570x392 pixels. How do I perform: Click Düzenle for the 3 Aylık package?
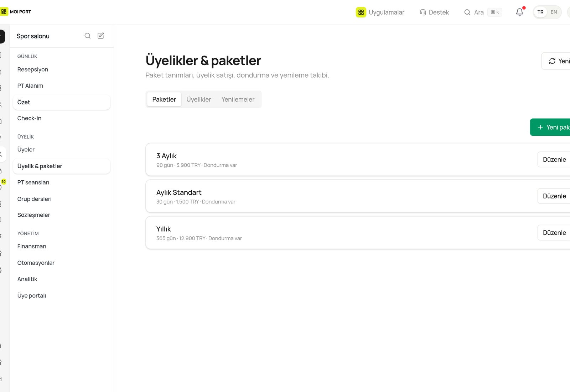[554, 159]
